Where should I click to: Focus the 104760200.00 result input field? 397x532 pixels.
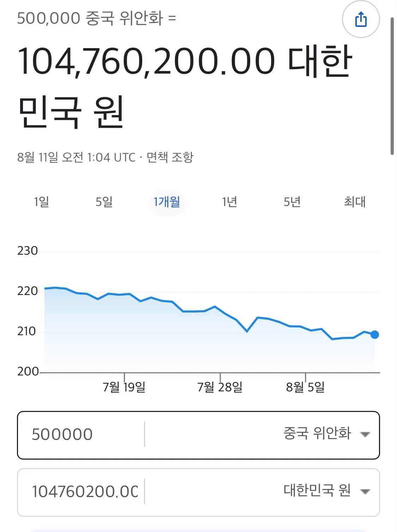[81, 491]
